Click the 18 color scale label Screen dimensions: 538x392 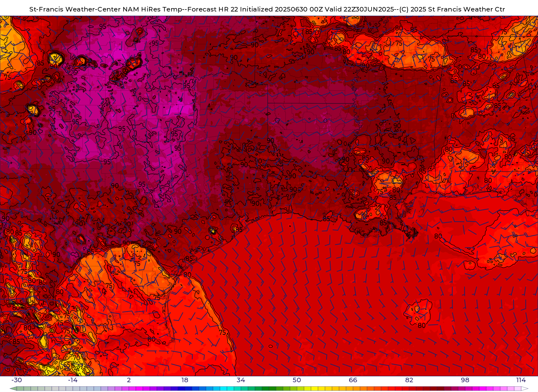pos(185,380)
